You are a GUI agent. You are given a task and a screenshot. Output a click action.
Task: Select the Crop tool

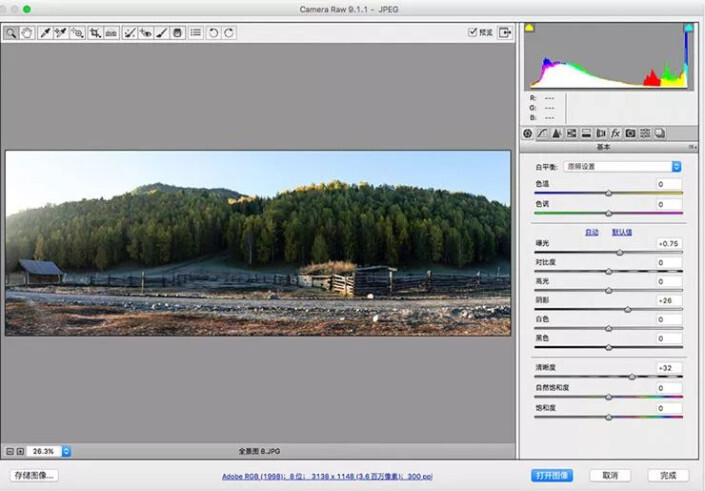point(94,33)
